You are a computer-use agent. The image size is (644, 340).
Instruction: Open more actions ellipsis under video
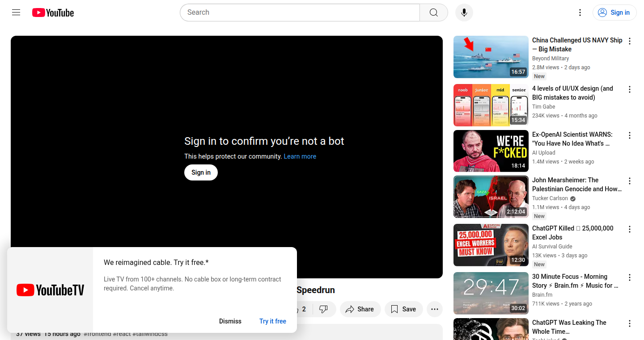[x=434, y=309]
